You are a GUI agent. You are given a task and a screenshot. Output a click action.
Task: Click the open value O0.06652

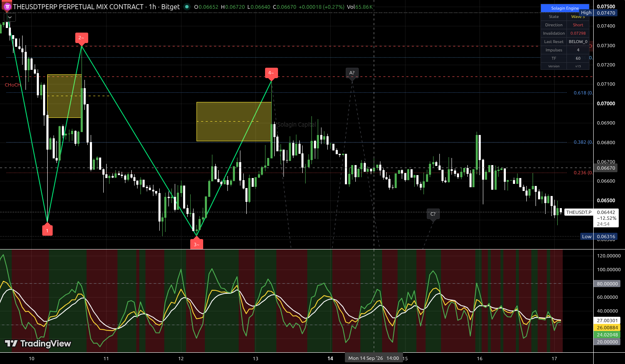(x=206, y=7)
